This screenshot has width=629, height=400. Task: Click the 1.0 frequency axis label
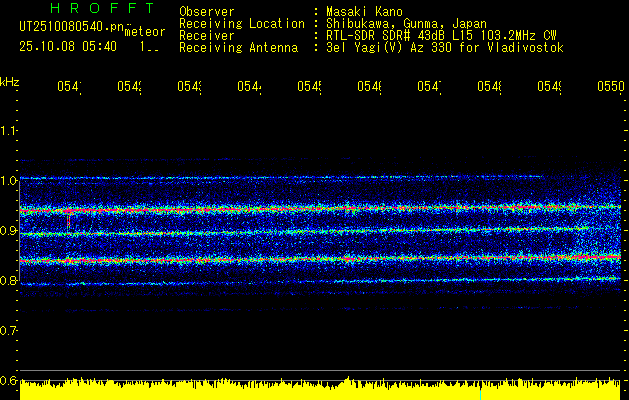click(x=9, y=180)
